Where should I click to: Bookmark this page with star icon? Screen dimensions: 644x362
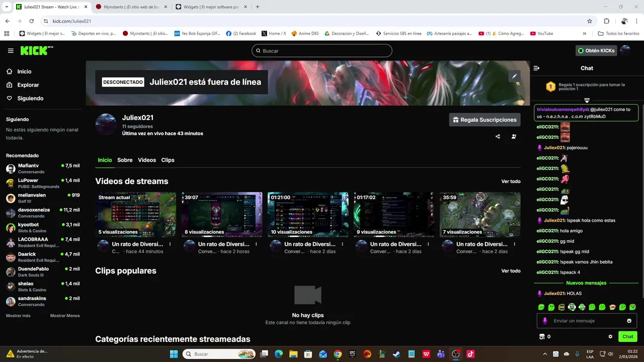pyautogui.click(x=590, y=21)
